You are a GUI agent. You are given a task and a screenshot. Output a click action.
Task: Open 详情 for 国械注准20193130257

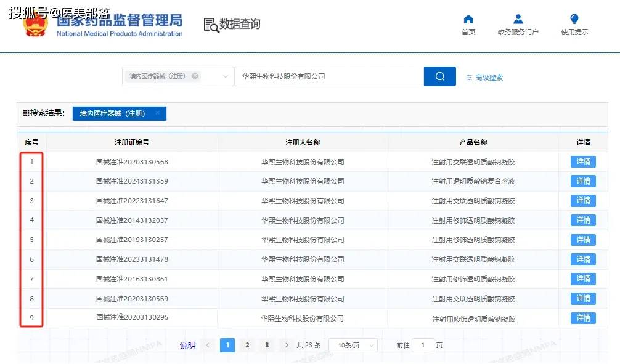583,240
